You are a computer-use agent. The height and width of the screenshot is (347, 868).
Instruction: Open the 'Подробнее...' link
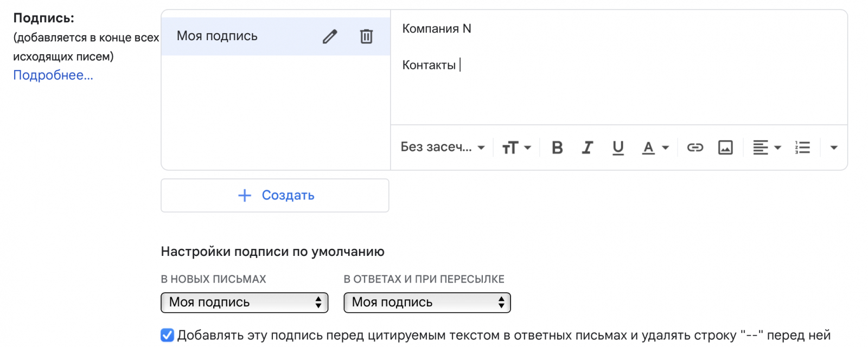[x=53, y=75]
